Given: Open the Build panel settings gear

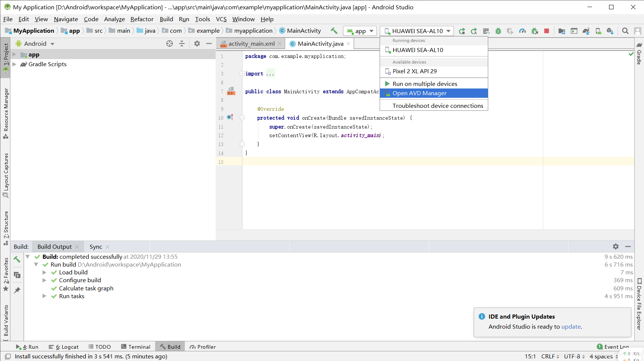Looking at the screenshot, I should pos(616,246).
